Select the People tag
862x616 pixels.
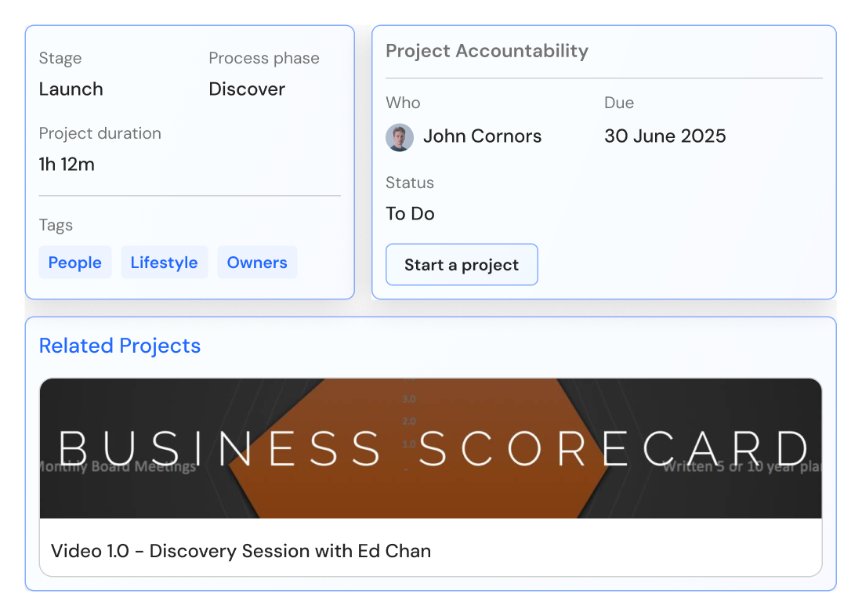(75, 263)
